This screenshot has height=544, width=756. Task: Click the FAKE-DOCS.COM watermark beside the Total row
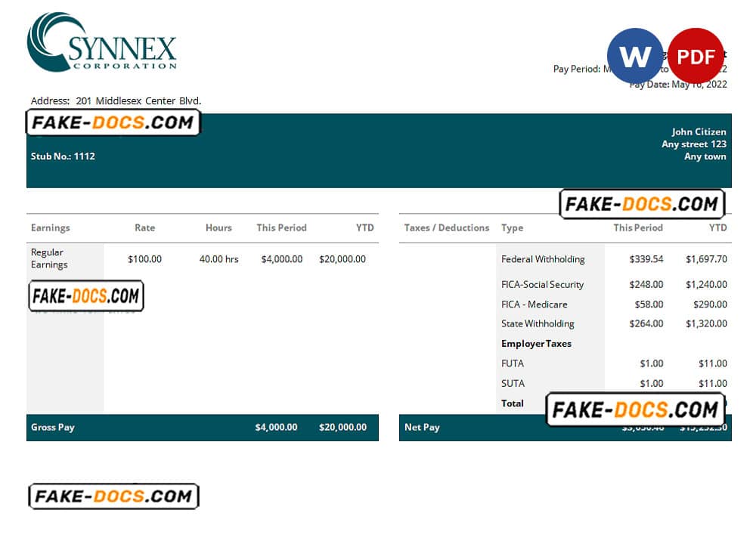tap(635, 410)
